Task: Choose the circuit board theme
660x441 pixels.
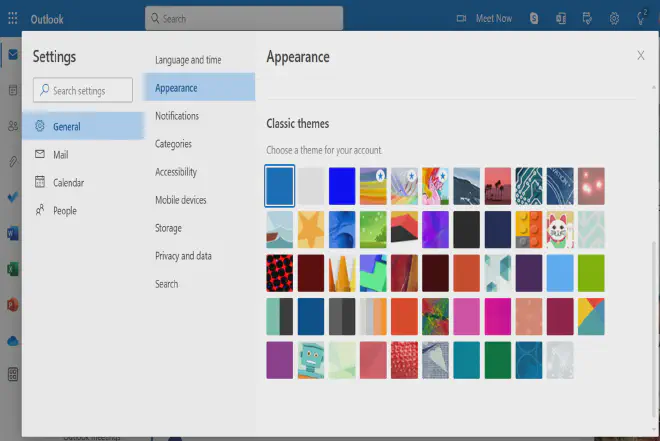Action: click(529, 186)
